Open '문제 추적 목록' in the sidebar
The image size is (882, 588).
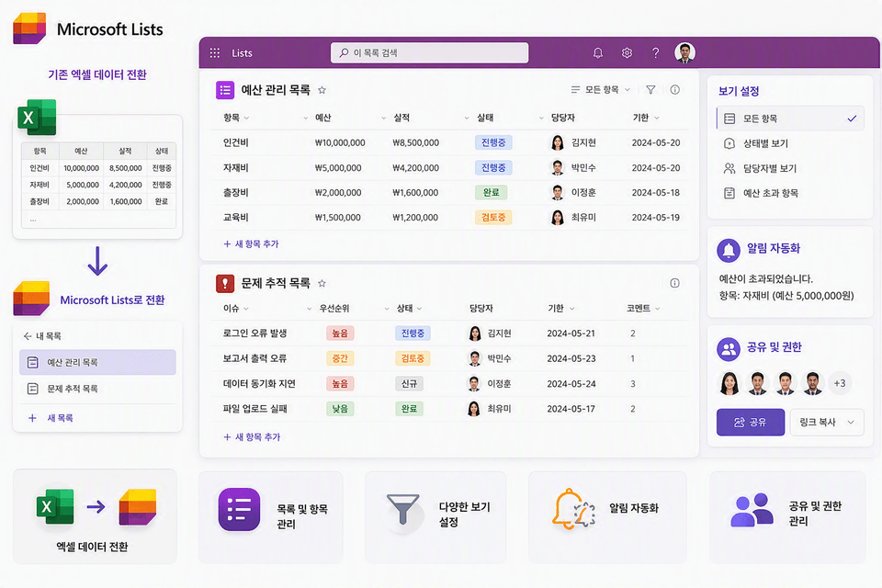click(98, 389)
